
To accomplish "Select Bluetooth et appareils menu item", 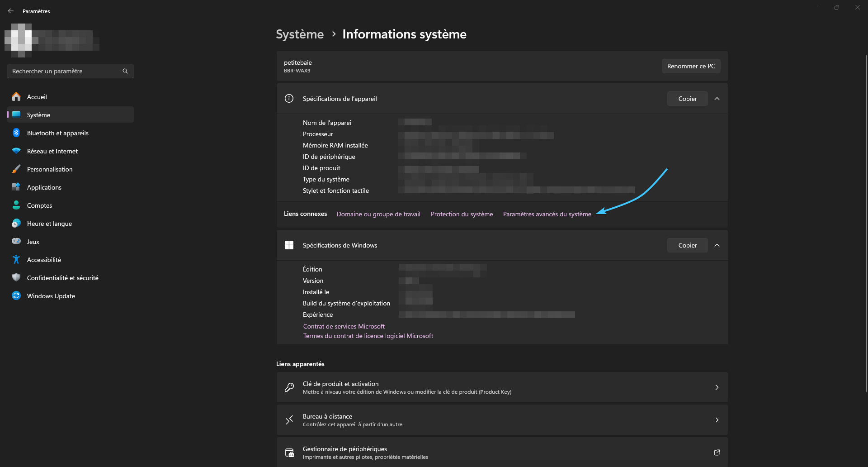I will tap(71, 133).
